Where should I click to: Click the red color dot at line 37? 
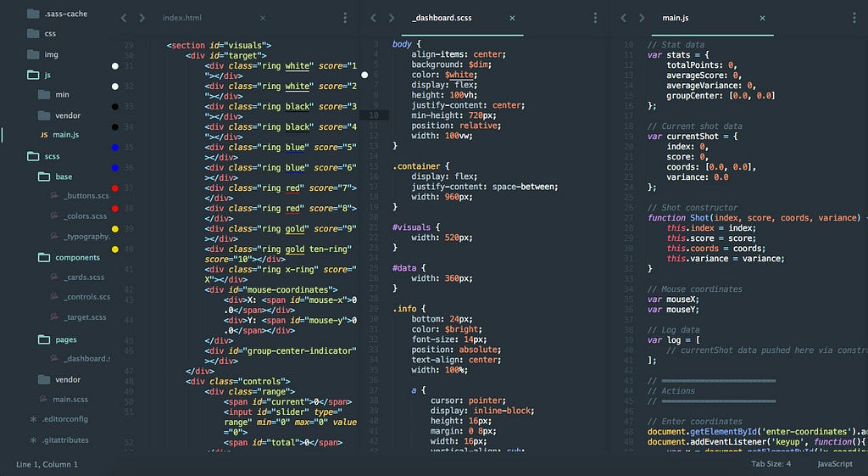pos(115,188)
